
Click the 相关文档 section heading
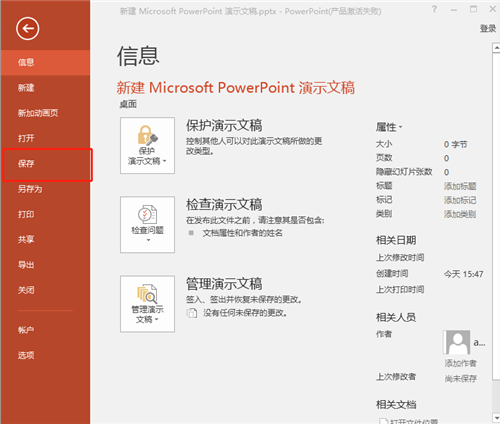[x=396, y=405]
